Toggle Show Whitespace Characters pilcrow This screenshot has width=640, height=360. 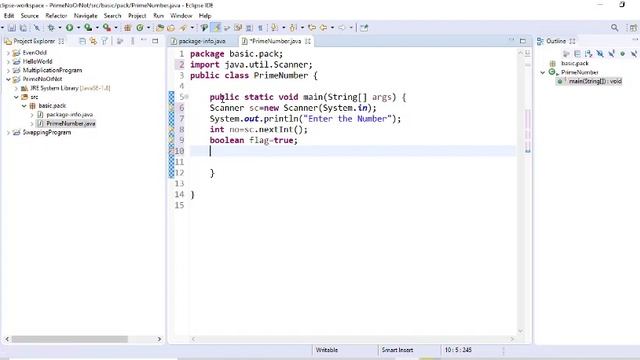tap(260, 28)
